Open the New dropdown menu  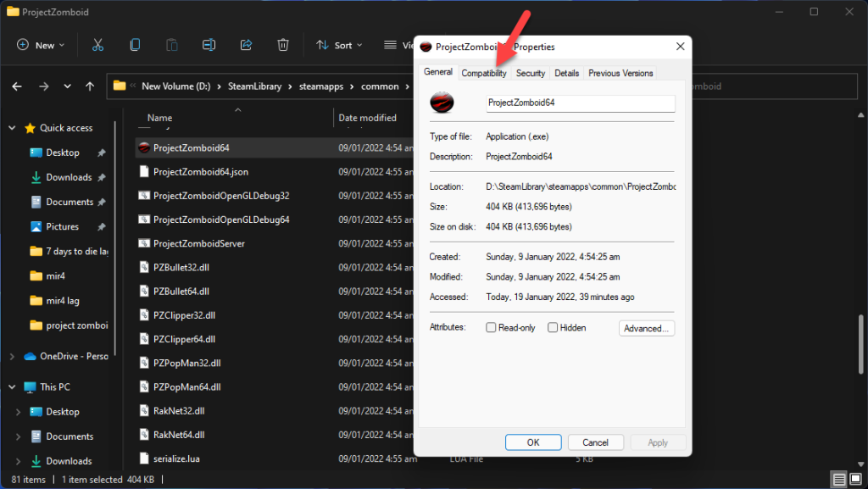pos(41,45)
